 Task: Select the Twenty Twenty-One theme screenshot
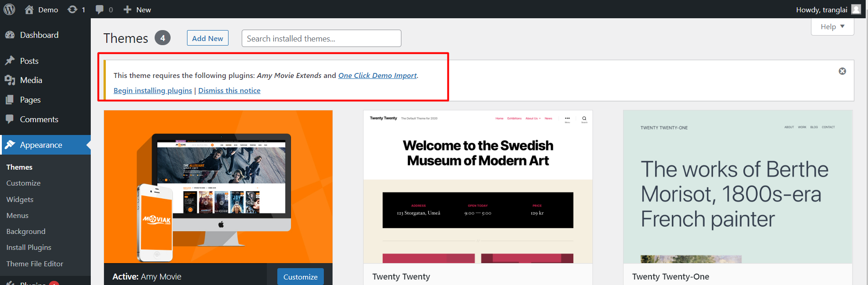click(x=738, y=187)
